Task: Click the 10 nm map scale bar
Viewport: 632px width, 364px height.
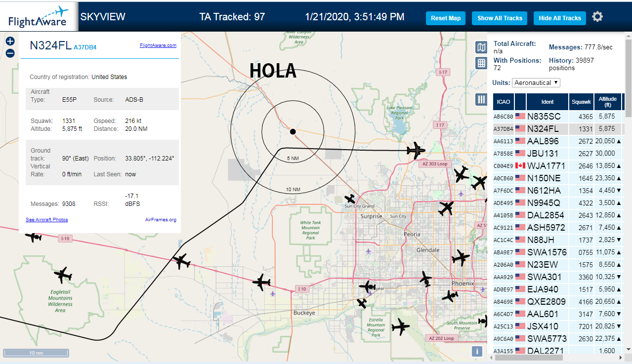Action: 36,353
